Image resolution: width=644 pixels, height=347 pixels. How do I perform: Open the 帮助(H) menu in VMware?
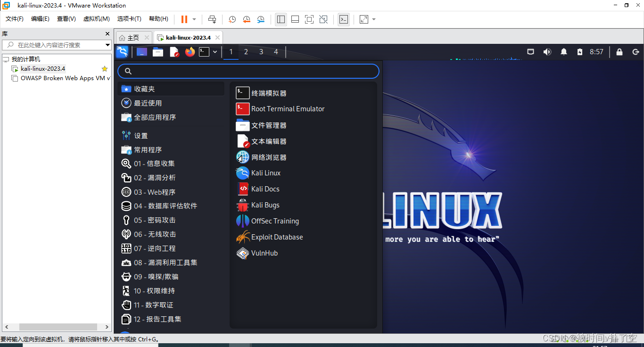point(158,19)
